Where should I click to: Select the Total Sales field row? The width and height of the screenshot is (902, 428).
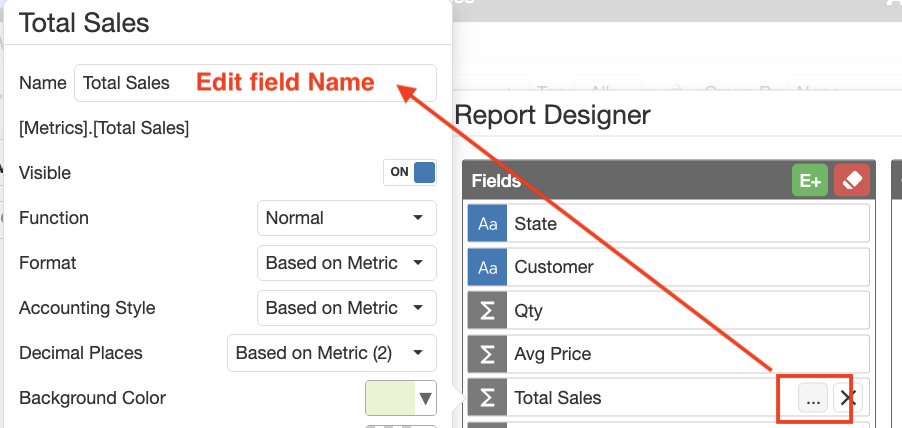click(x=668, y=398)
